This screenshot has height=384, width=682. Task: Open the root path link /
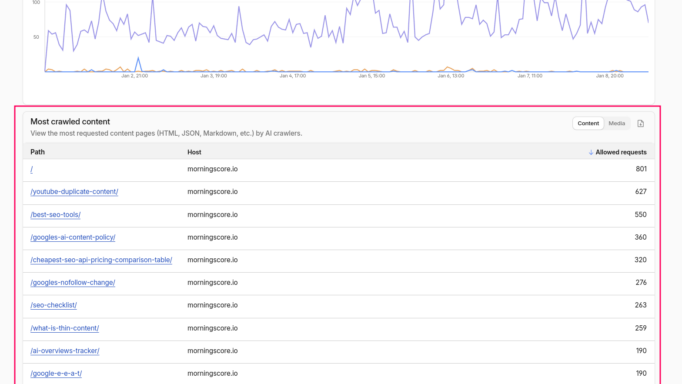click(x=31, y=169)
